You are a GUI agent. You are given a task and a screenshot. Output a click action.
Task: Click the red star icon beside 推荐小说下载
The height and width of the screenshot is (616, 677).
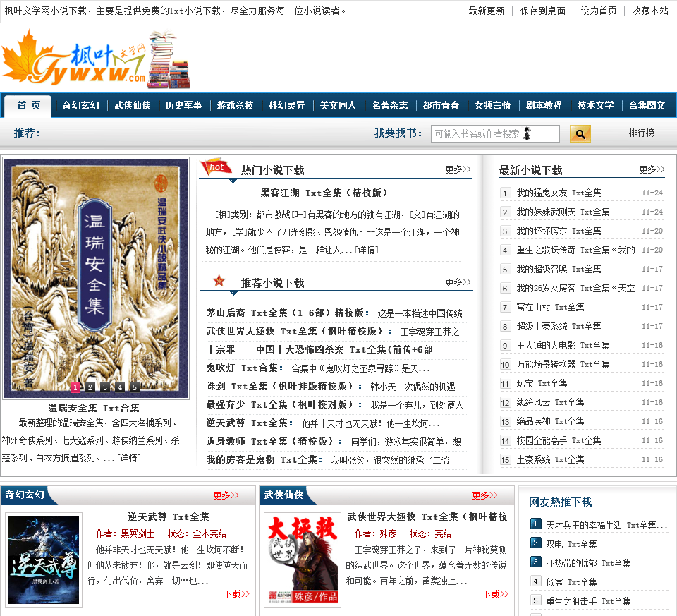[219, 281]
